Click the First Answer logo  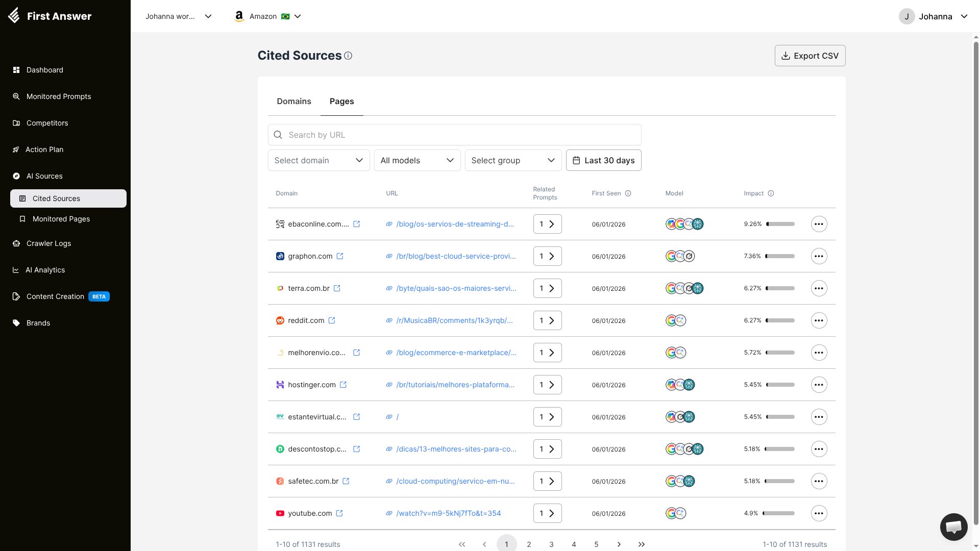coord(50,16)
